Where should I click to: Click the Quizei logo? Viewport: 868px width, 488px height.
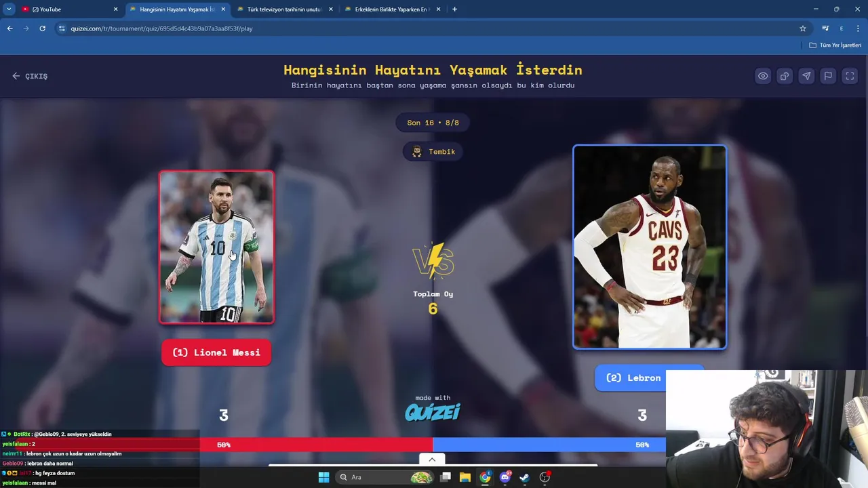[x=433, y=411]
